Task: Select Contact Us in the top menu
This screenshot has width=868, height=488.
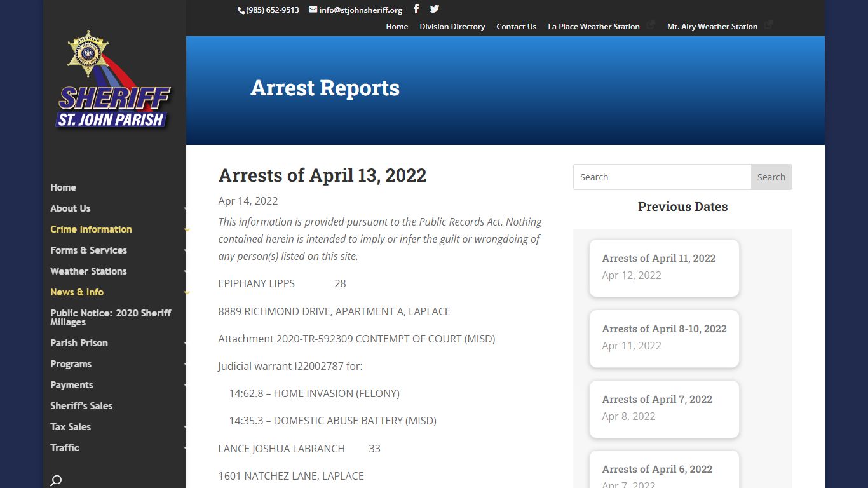Action: coord(517,27)
